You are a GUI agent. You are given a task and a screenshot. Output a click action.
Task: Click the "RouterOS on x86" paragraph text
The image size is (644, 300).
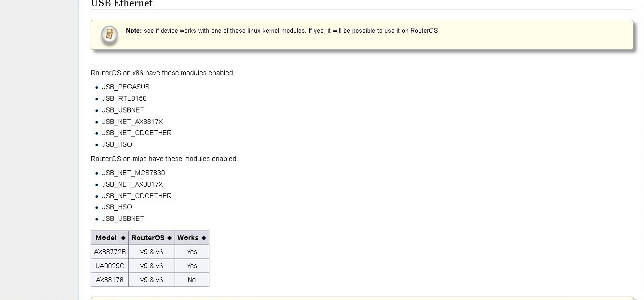pyautogui.click(x=162, y=73)
